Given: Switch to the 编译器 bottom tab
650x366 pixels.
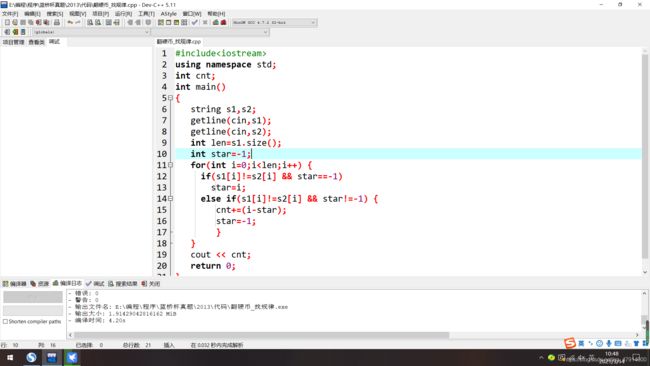Looking at the screenshot, I should (x=15, y=284).
